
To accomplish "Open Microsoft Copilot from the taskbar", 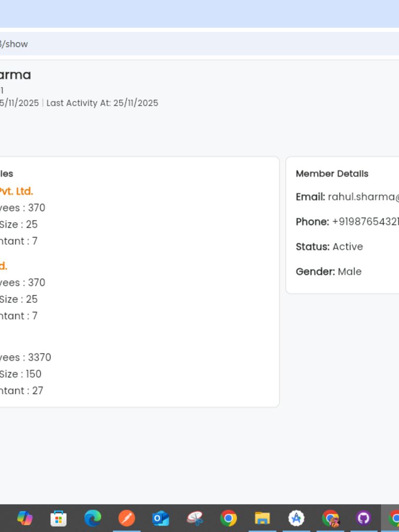I will pos(24,518).
